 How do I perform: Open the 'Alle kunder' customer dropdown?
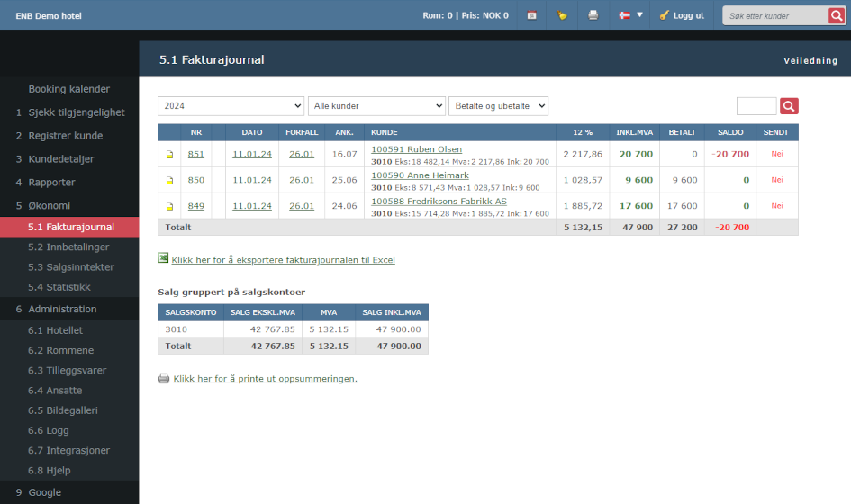click(x=376, y=106)
